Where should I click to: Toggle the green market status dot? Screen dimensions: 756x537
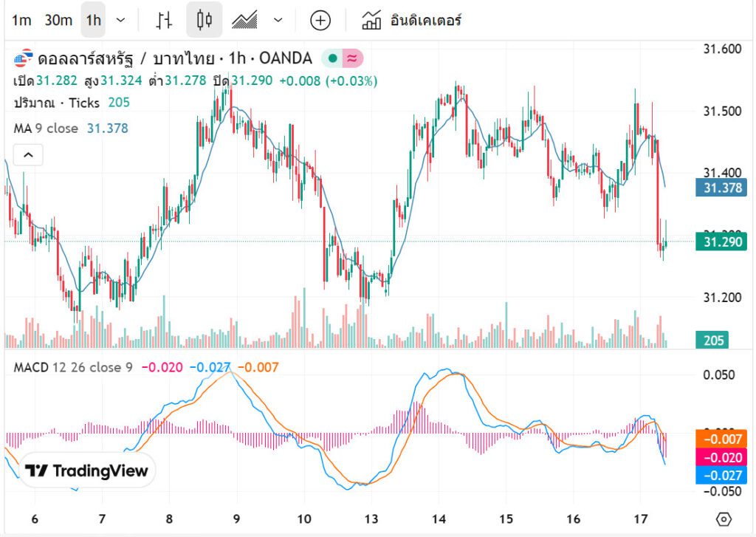click(333, 58)
